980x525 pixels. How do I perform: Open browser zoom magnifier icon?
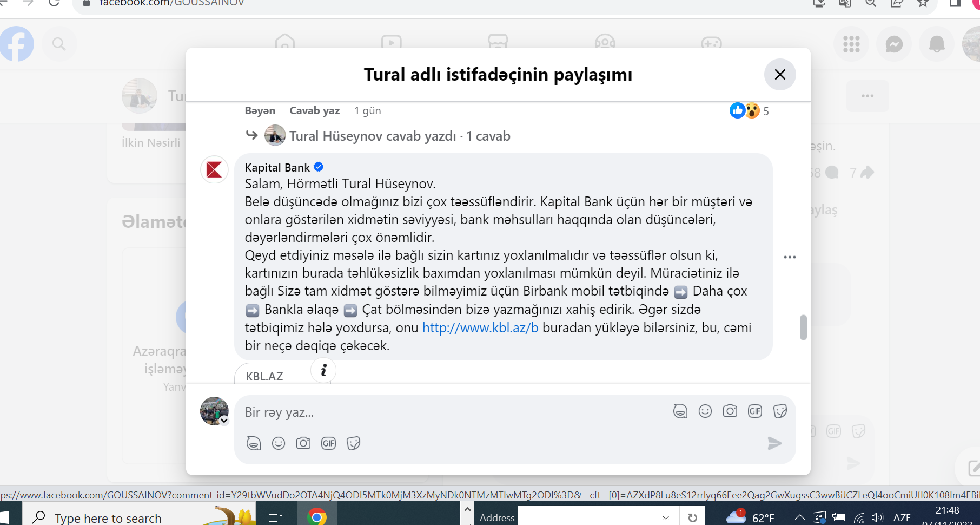[871, 3]
